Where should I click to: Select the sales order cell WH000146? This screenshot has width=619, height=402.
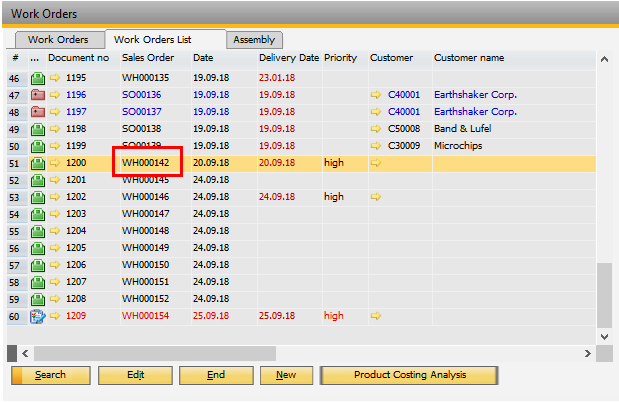point(146,197)
